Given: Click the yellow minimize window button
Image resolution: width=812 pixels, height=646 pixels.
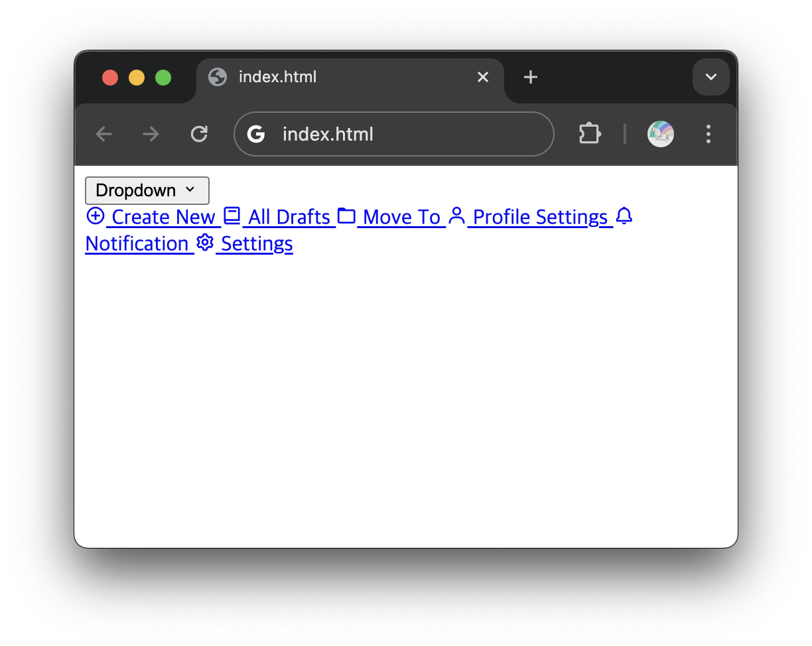Looking at the screenshot, I should [x=137, y=78].
